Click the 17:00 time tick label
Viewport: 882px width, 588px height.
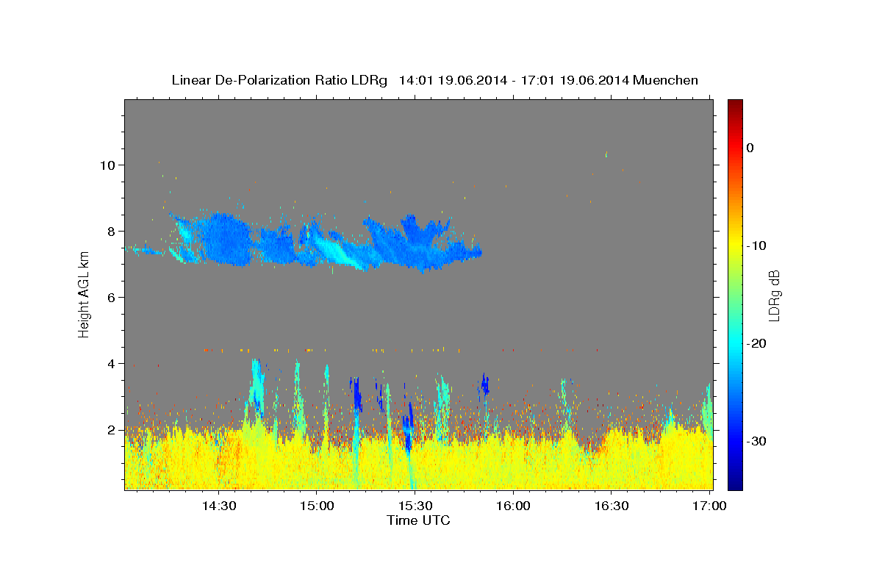tap(709, 506)
